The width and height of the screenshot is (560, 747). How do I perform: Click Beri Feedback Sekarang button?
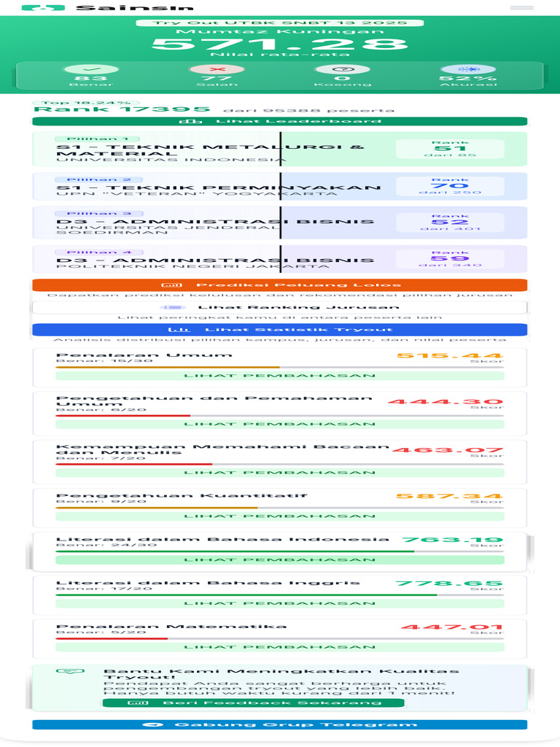coord(253,703)
